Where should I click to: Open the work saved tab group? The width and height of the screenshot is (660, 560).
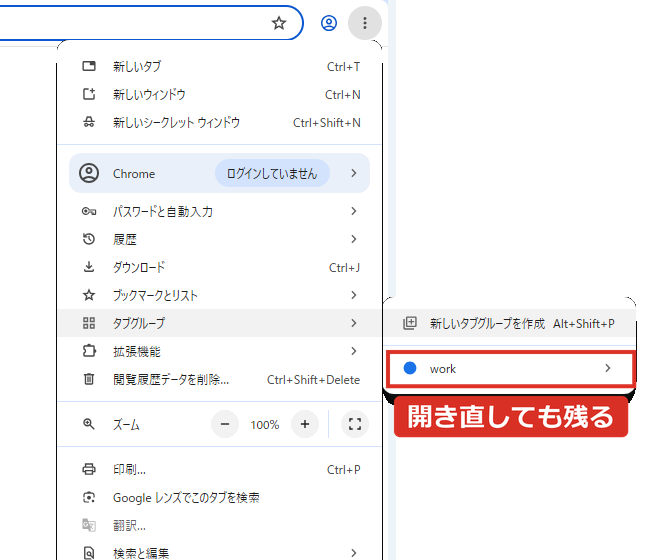(x=510, y=368)
